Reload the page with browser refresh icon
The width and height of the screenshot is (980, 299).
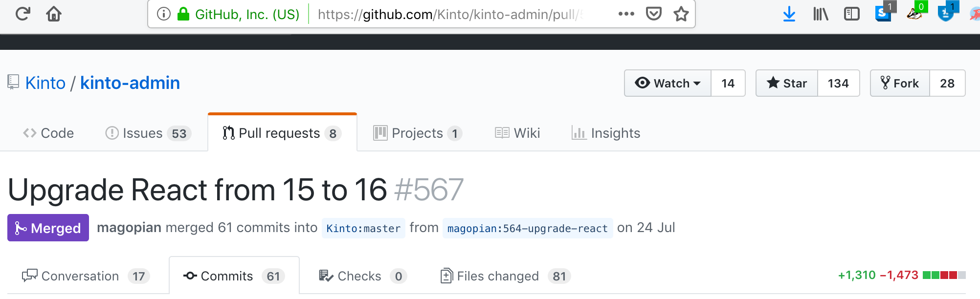tap(22, 14)
